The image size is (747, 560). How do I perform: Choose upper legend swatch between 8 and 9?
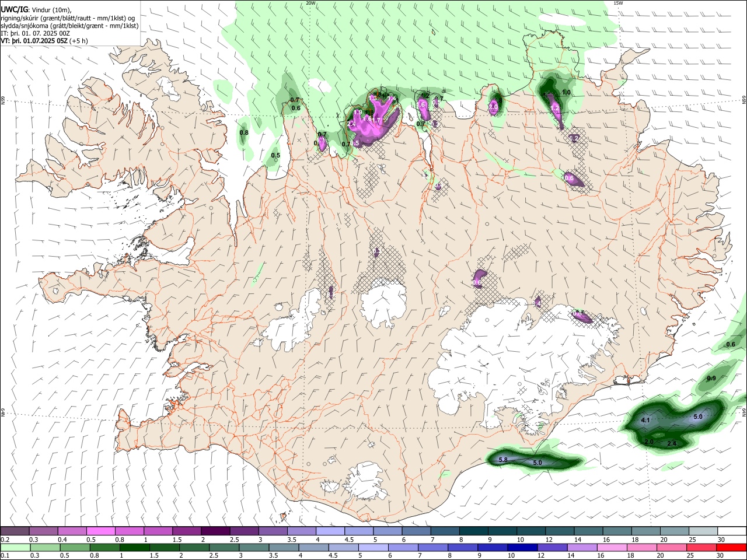[473, 531]
